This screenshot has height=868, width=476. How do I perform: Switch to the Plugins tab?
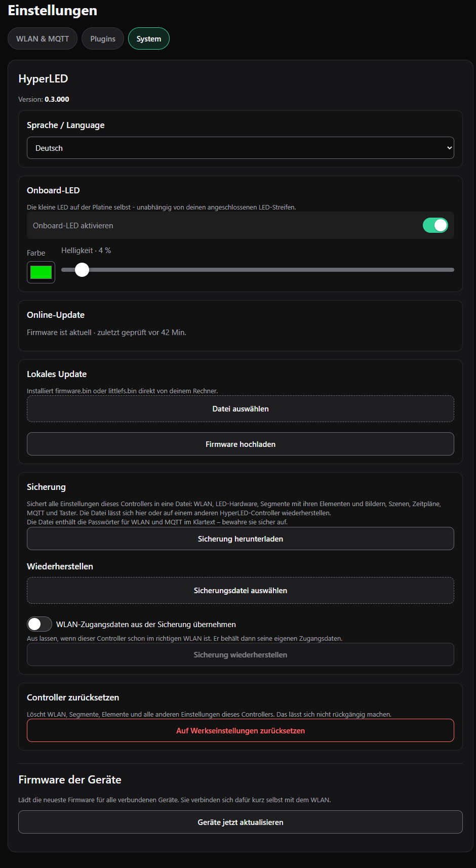[x=103, y=38]
